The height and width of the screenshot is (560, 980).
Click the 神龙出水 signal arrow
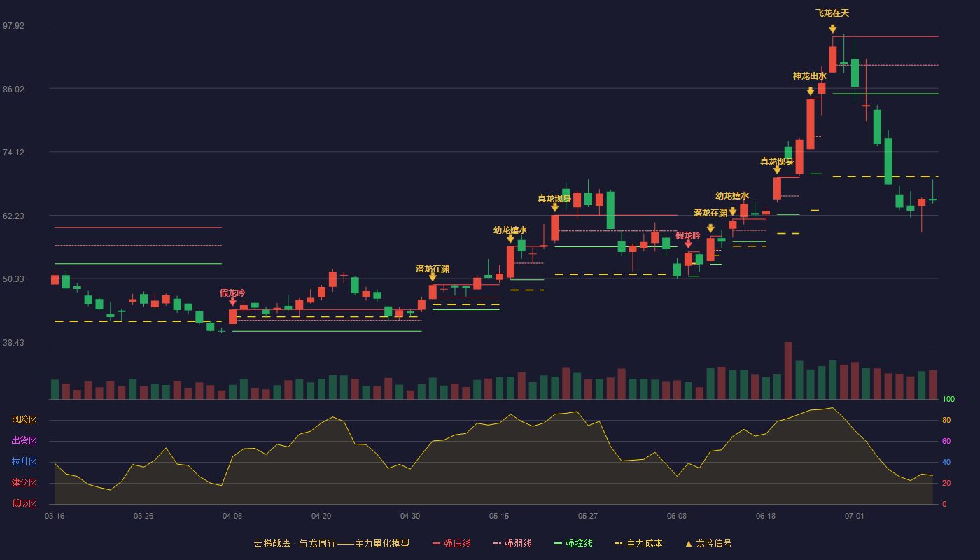pyautogui.click(x=810, y=91)
